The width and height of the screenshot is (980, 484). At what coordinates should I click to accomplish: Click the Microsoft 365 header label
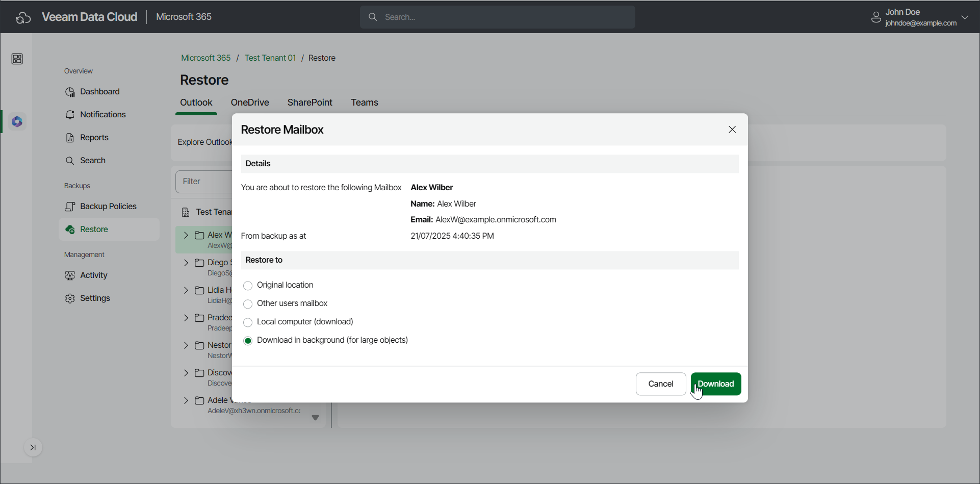tap(184, 17)
